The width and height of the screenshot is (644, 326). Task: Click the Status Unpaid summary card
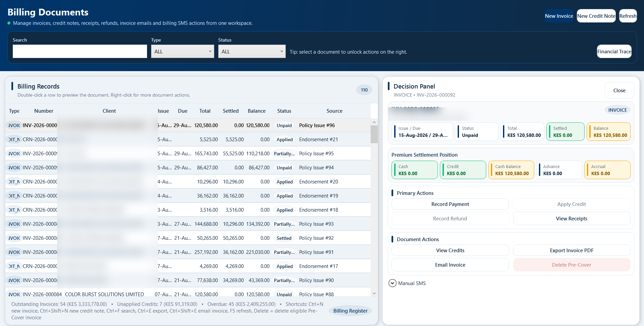[476, 131]
